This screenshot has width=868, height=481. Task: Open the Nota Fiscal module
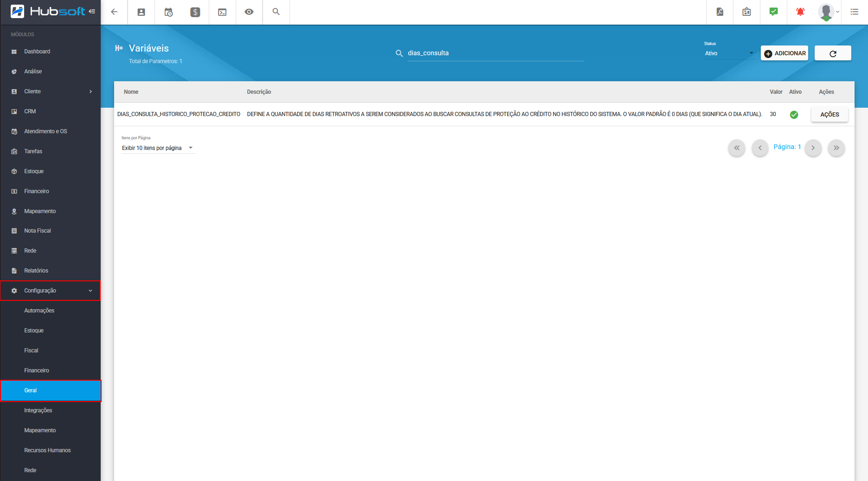click(x=50, y=231)
